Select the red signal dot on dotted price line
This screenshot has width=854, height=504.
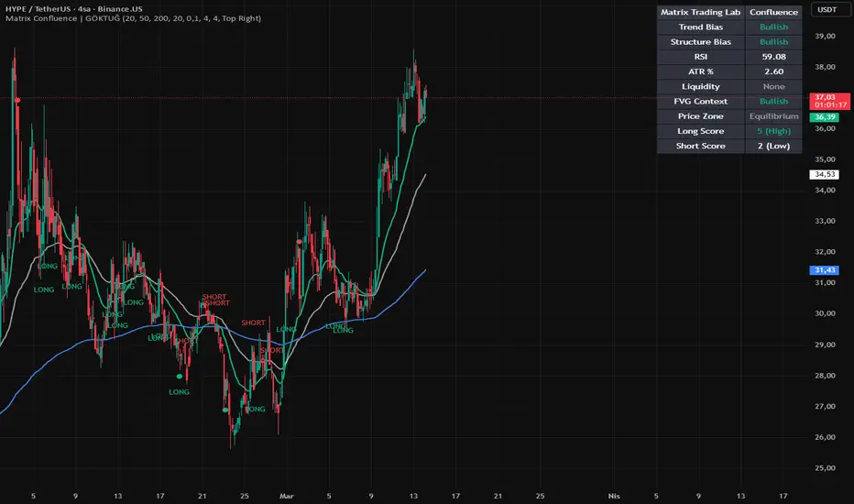tap(18, 100)
